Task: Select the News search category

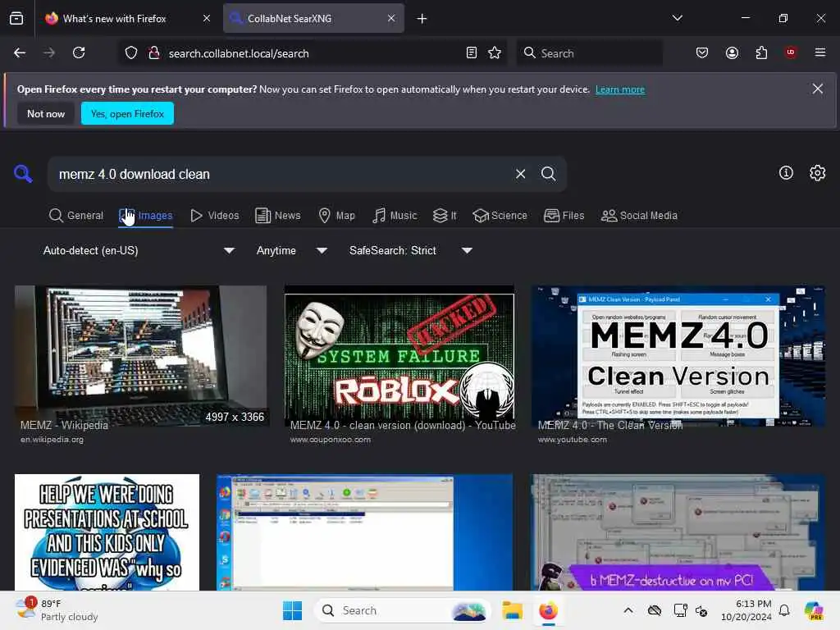Action: (x=277, y=216)
